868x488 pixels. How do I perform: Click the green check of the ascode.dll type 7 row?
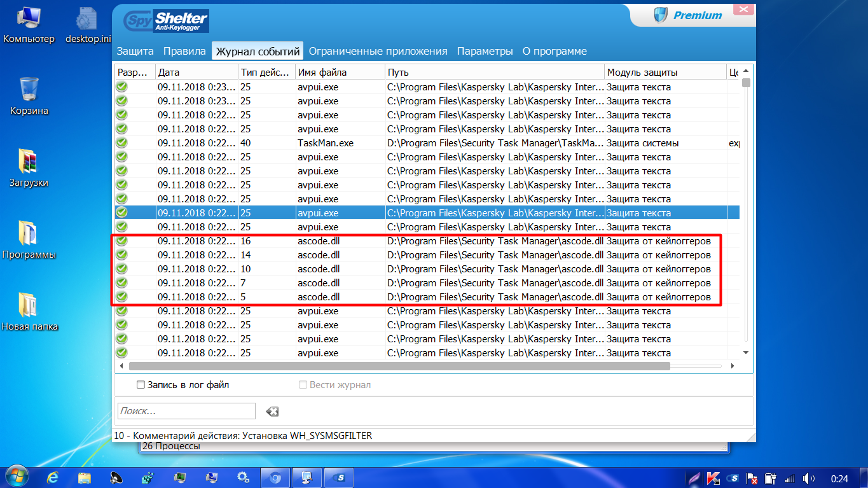point(121,283)
